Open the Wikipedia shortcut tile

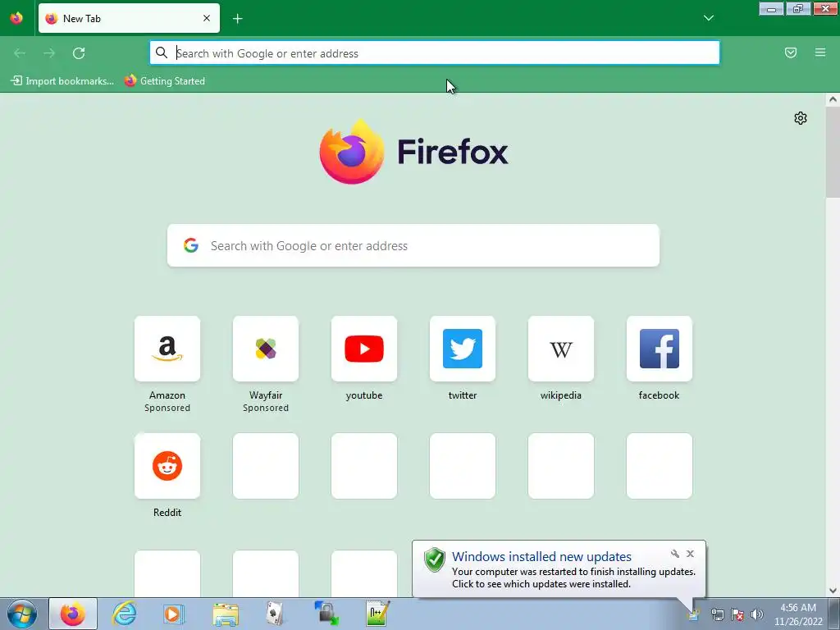click(x=561, y=349)
